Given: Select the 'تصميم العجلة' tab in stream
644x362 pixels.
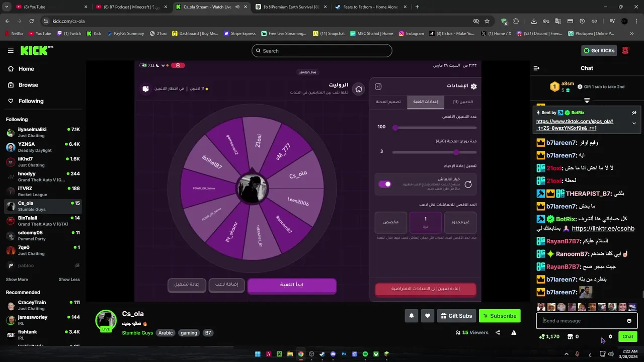Looking at the screenshot, I should (x=388, y=102).
